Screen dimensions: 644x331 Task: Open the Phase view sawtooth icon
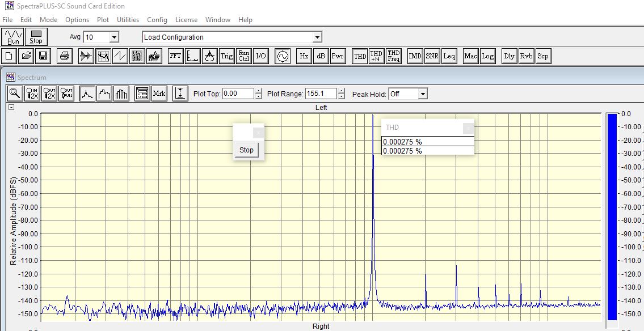120,56
